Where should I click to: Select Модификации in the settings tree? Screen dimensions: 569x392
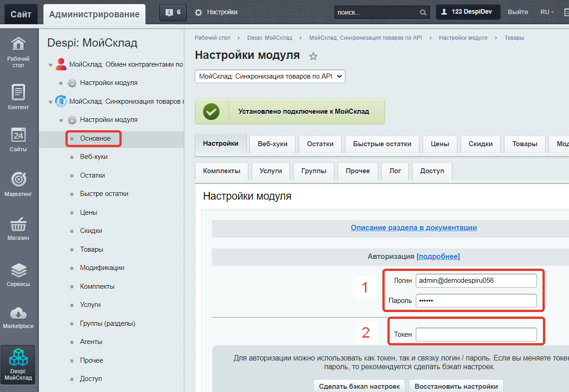pyautogui.click(x=102, y=268)
